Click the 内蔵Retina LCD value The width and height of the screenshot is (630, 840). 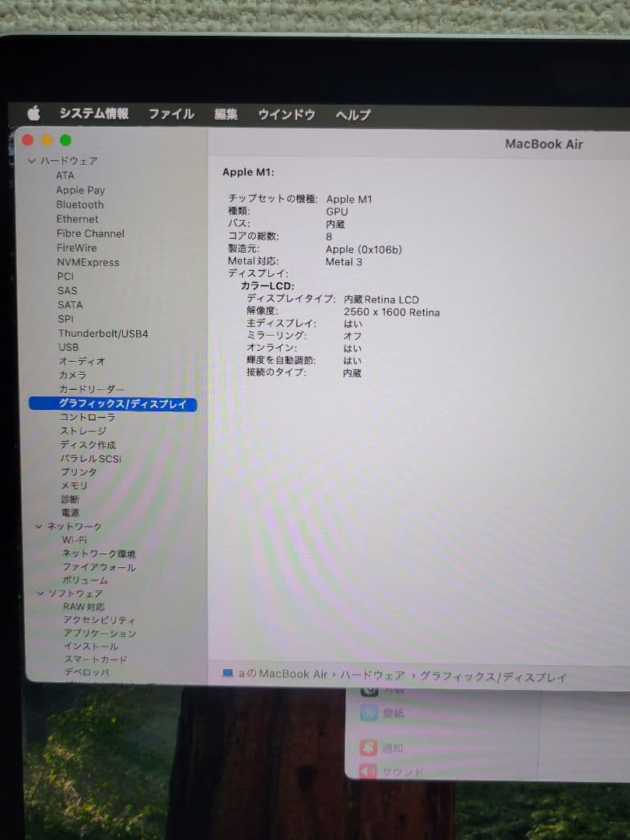[381, 299]
